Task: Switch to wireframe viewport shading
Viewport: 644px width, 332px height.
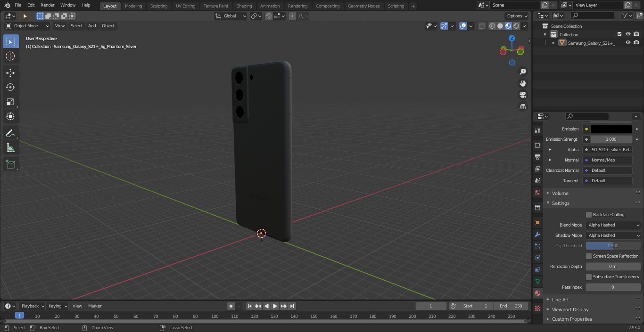Action: [492, 26]
